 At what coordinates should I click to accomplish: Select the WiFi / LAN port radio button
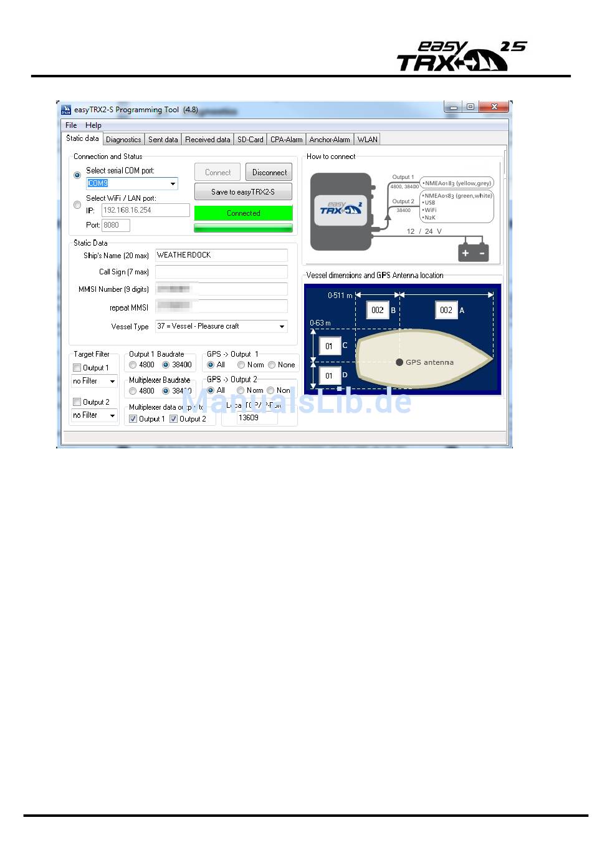(x=77, y=205)
